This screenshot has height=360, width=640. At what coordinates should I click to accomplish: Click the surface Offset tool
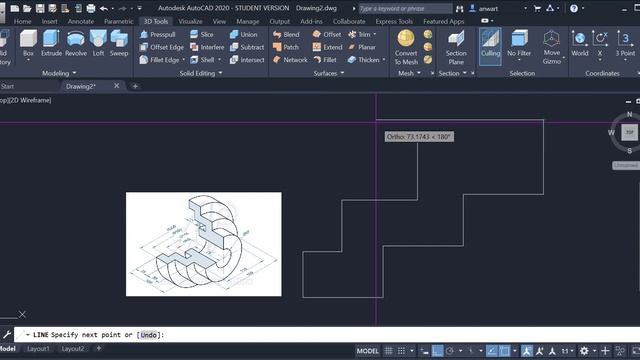click(327, 35)
